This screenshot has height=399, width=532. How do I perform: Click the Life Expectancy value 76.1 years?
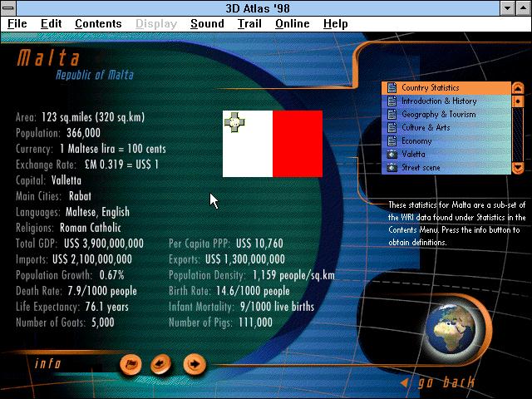(x=107, y=307)
